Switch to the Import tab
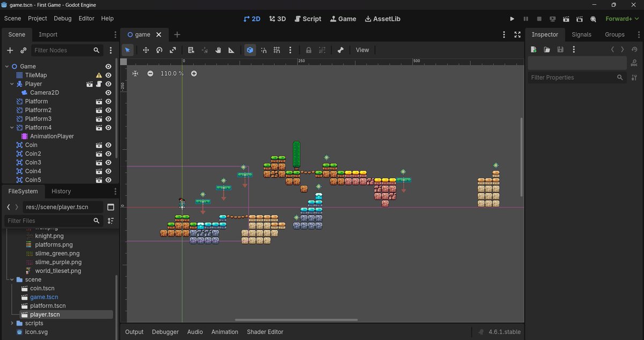644x340 pixels. (x=48, y=34)
